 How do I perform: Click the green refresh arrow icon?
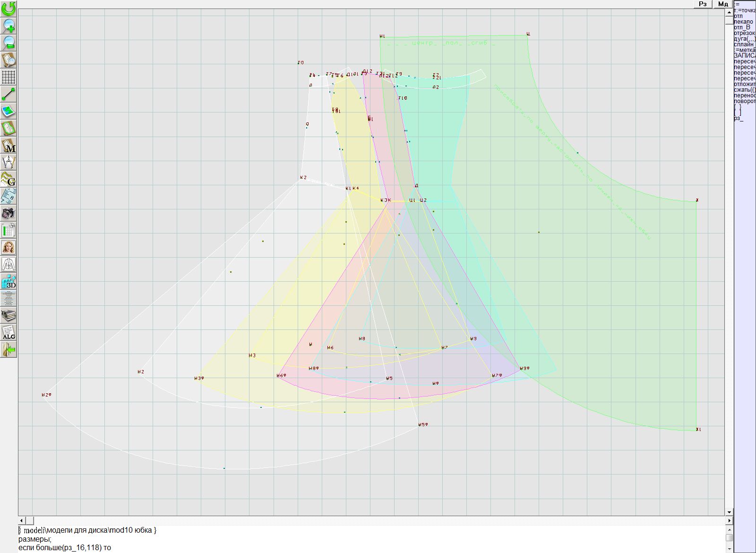coord(9,9)
